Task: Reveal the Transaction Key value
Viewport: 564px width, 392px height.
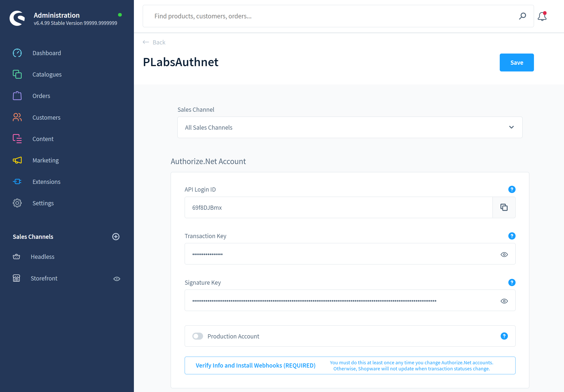Action: [504, 255]
